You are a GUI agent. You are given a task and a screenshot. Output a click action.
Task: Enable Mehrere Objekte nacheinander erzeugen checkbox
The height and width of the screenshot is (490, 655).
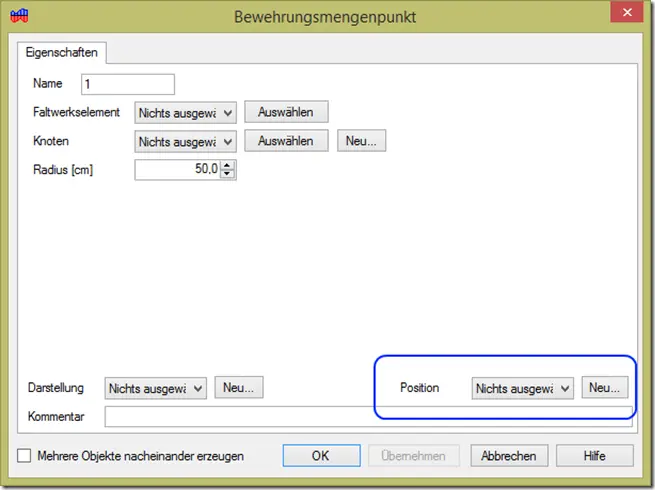coord(24,455)
